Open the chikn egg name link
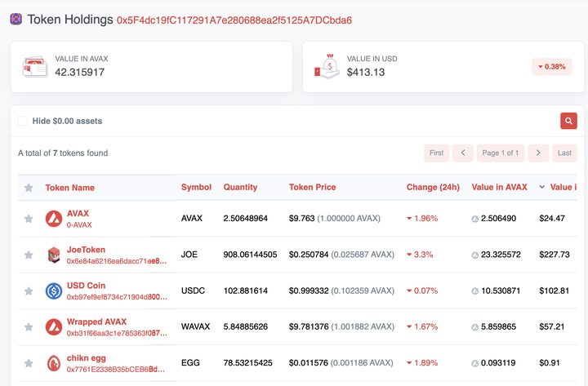The height and width of the screenshot is (386, 588). (87, 358)
